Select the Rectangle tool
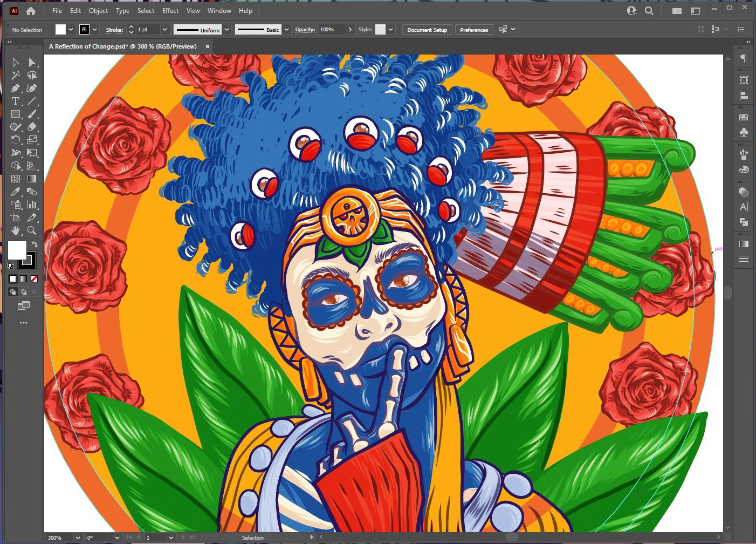 click(16, 114)
